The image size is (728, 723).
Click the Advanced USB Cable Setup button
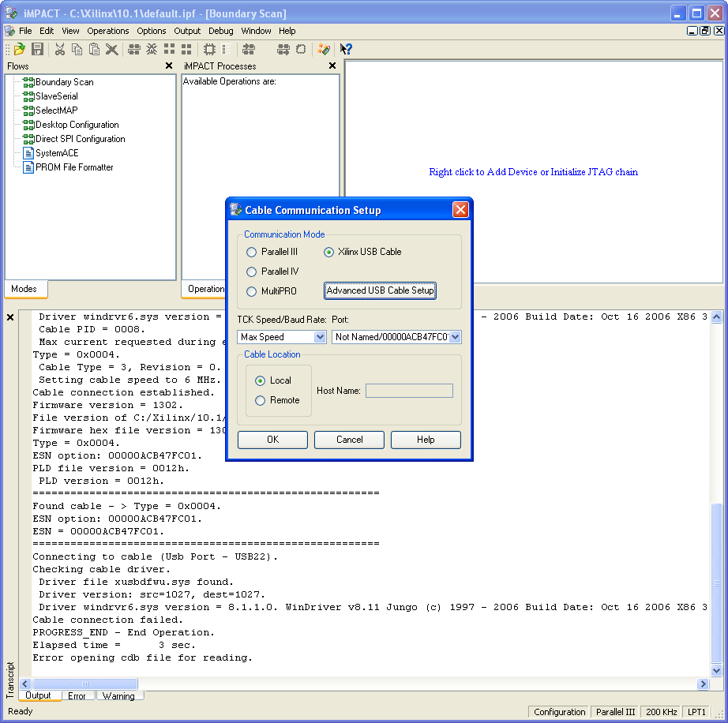[381, 291]
